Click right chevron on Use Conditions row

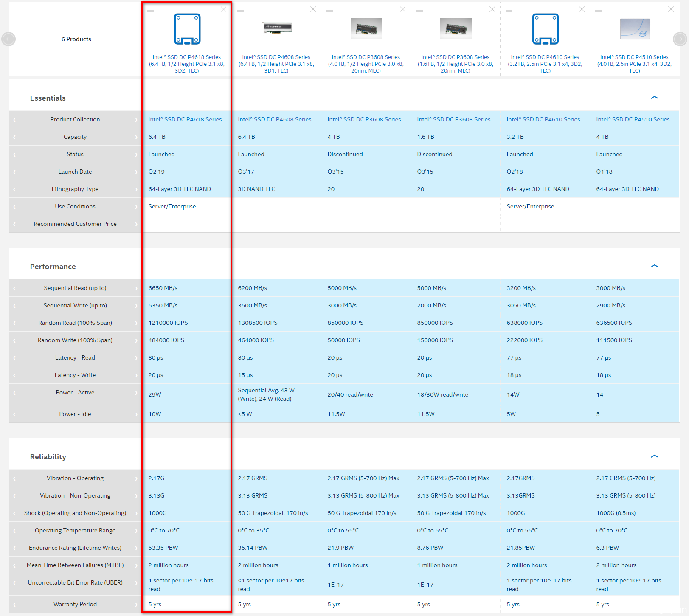(136, 207)
